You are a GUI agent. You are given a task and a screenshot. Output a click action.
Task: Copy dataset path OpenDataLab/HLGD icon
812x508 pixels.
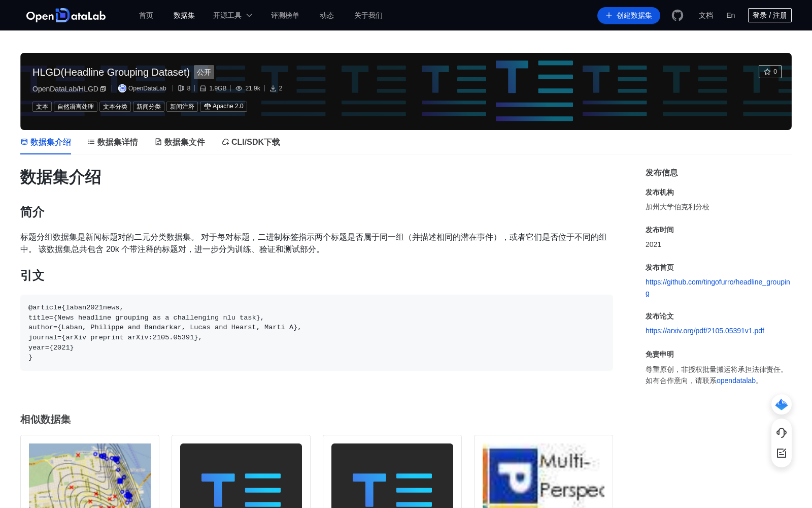click(103, 89)
